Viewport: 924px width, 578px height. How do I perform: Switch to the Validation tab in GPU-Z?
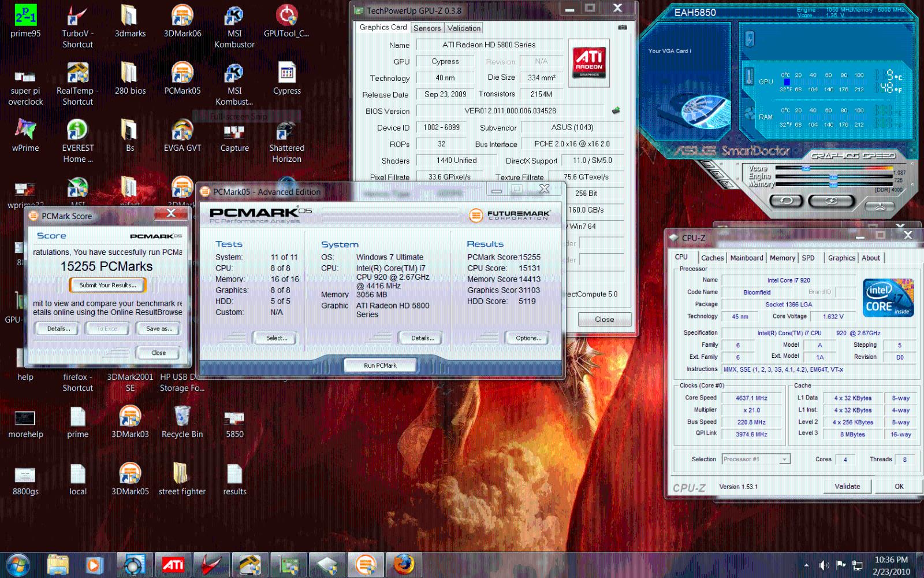point(464,28)
